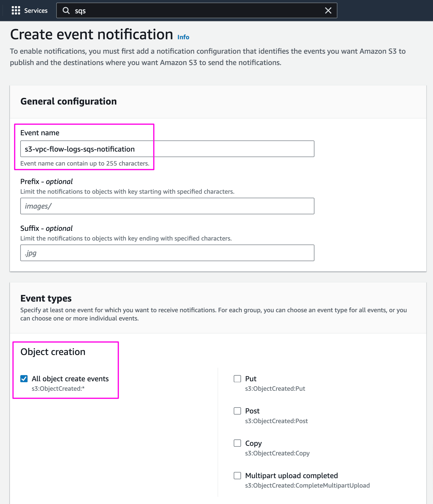
Task: Uncheck All object create events
Action: 24,378
